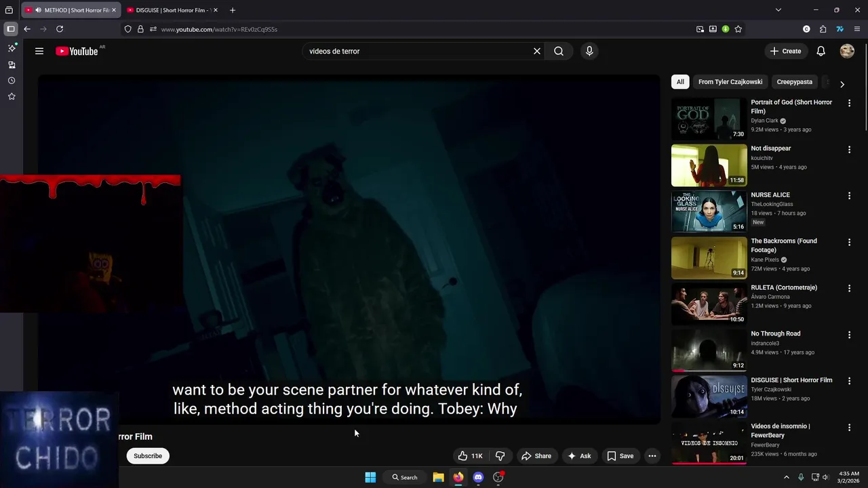The width and height of the screenshot is (868, 488).
Task: Open picture-in-picture from address bar
Action: (x=700, y=29)
